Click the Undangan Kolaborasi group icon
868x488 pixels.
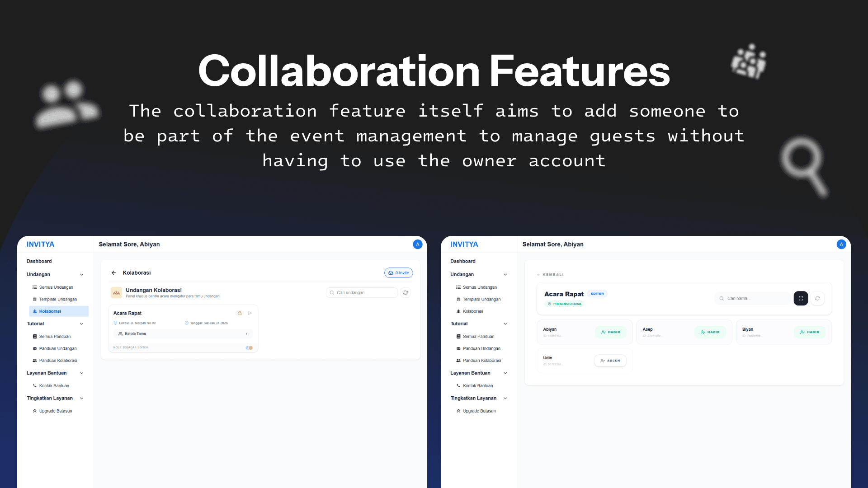point(117,293)
